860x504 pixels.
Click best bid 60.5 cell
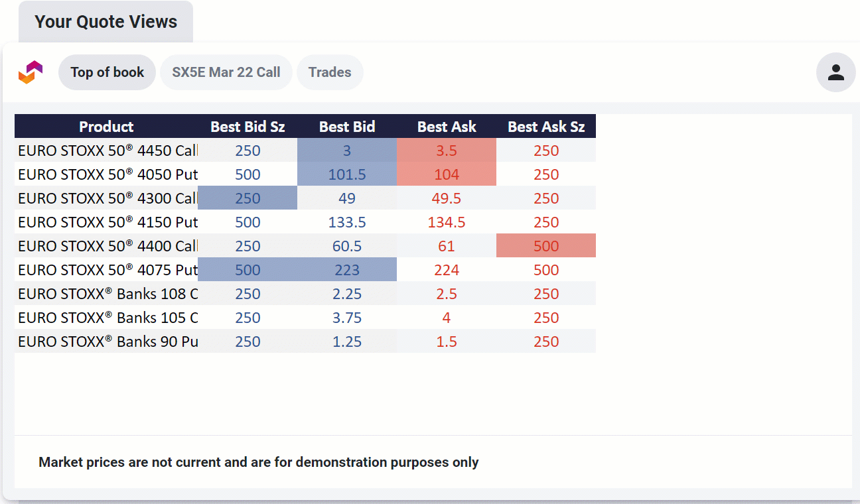tap(347, 246)
